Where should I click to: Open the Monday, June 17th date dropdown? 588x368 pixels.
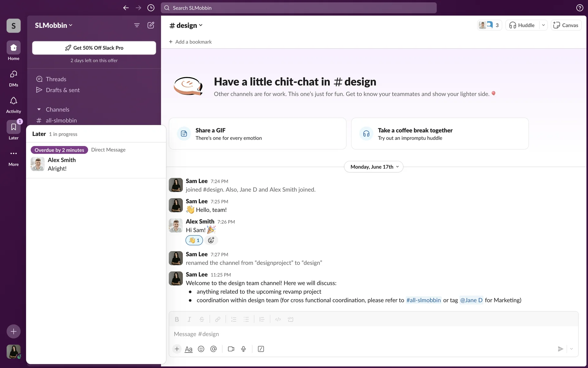(x=374, y=167)
